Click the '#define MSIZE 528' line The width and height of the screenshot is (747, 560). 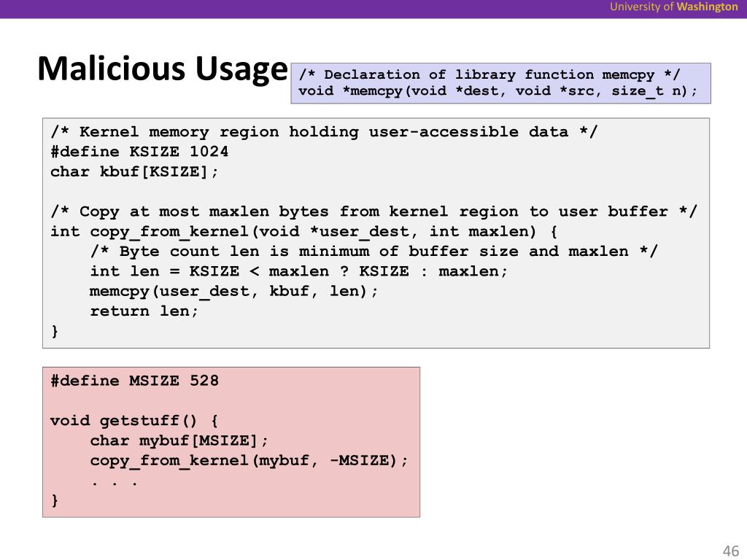(135, 381)
